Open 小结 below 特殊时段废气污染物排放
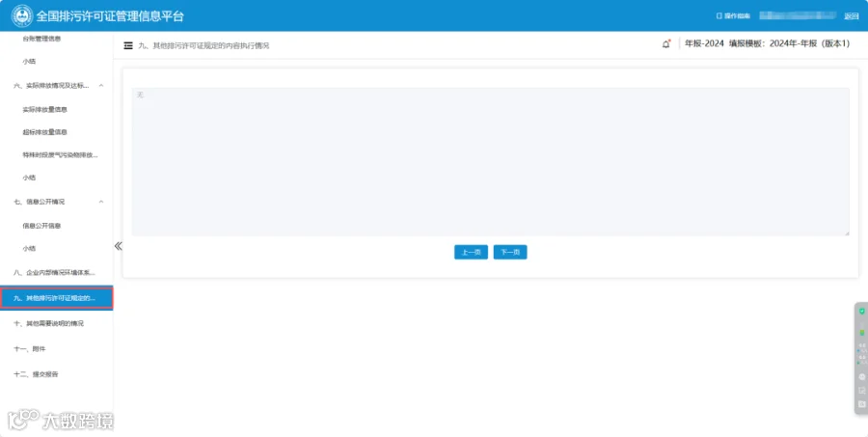Image resolution: width=868 pixels, height=437 pixels. [29, 178]
